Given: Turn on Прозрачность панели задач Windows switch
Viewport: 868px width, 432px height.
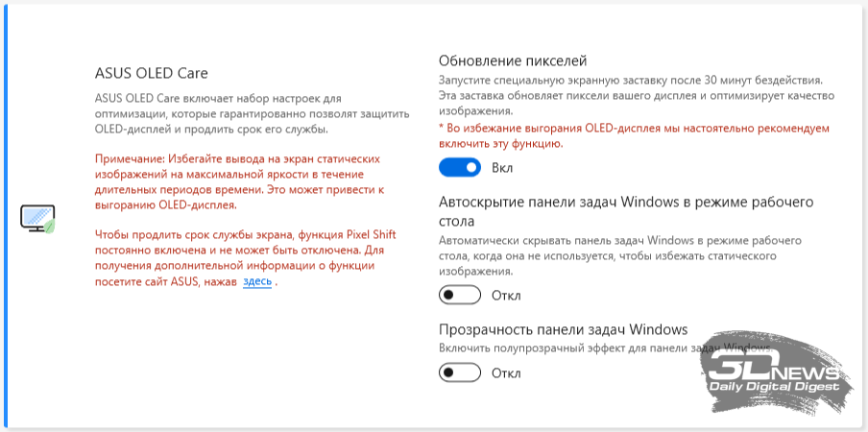Looking at the screenshot, I should click(460, 372).
